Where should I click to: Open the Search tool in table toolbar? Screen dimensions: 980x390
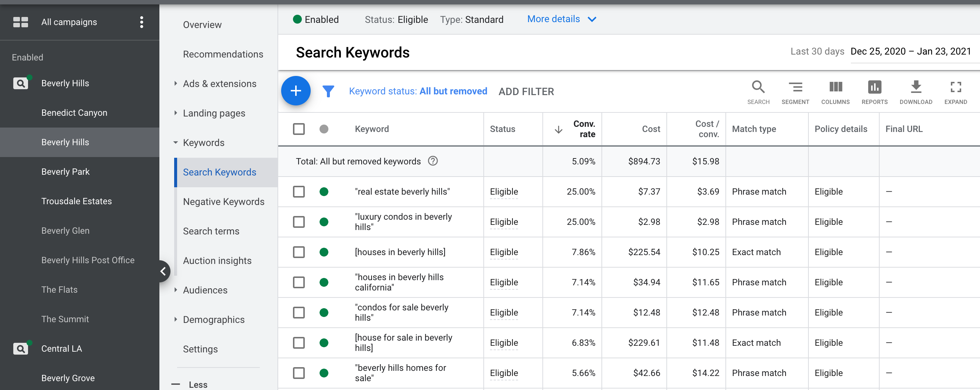[758, 93]
